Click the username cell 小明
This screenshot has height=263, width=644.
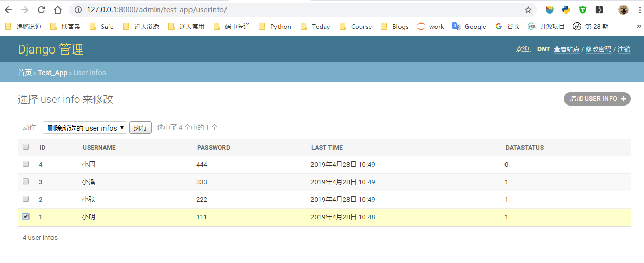[x=89, y=217]
